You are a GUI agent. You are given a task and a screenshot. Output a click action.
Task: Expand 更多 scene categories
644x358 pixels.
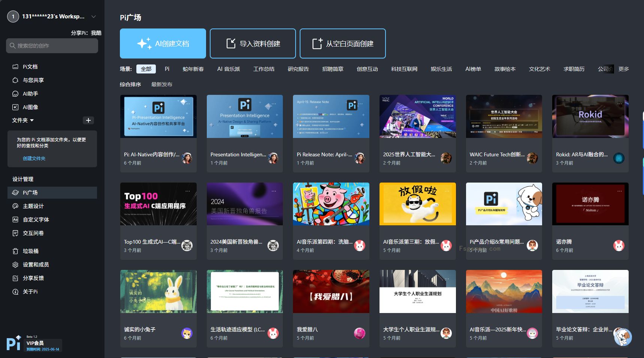624,69
